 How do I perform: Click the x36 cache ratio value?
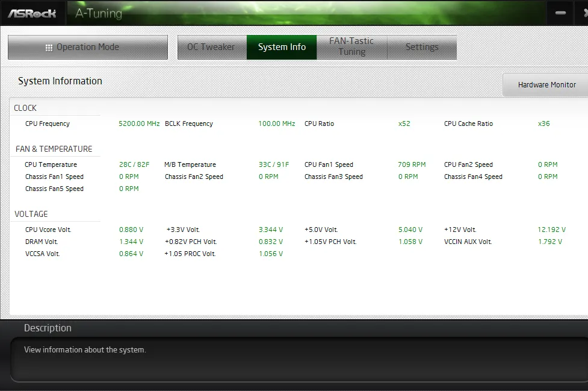point(543,124)
